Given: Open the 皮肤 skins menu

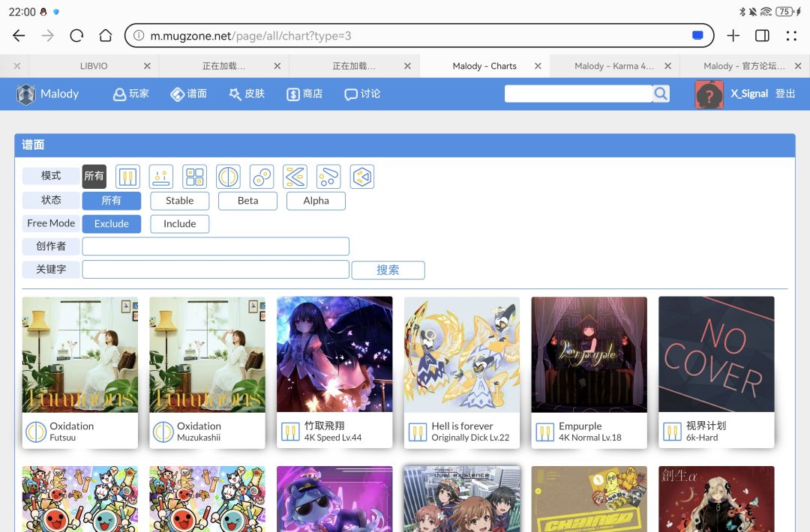Looking at the screenshot, I should [x=247, y=94].
